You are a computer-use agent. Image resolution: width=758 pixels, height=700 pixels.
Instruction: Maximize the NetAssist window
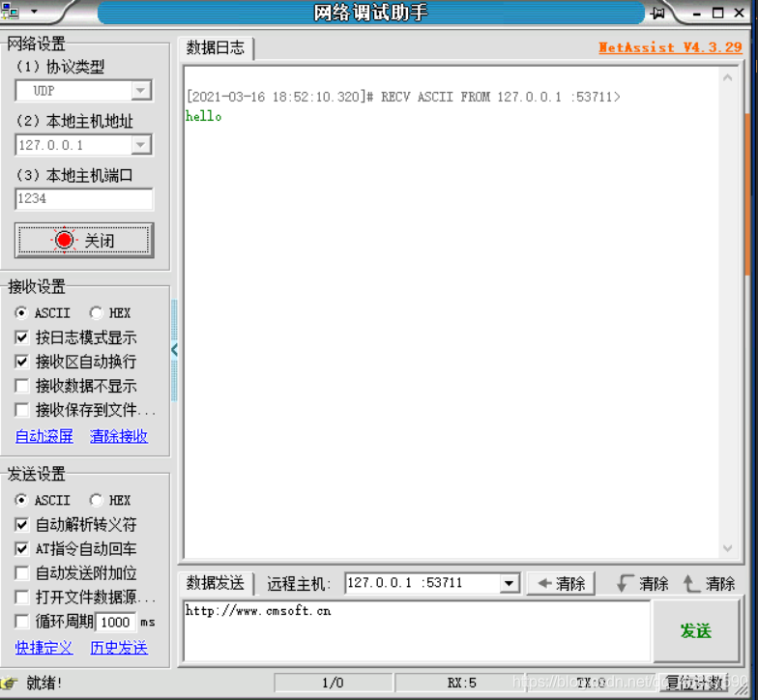[x=717, y=14]
